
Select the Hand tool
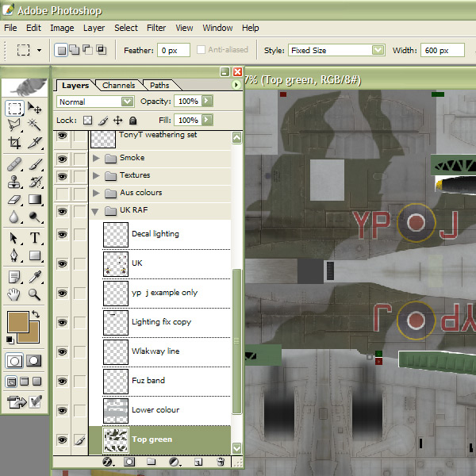tap(14, 294)
